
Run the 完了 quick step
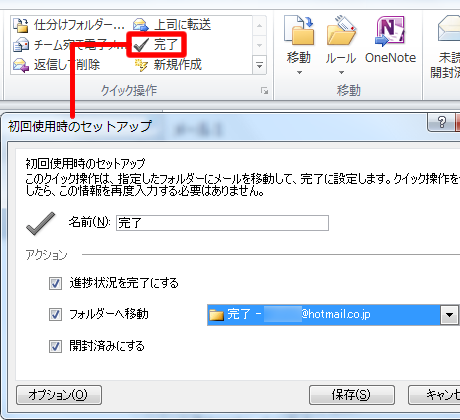point(156,45)
